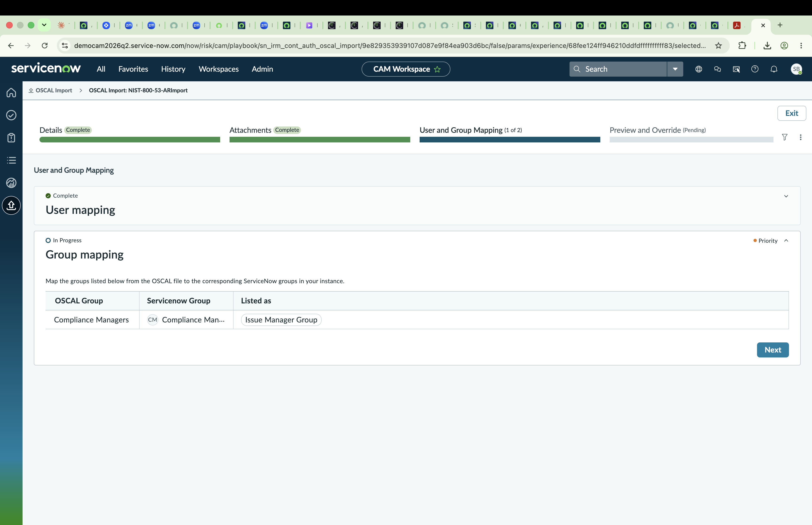This screenshot has height=525, width=812.
Task: Open the notifications bell icon
Action: (x=774, y=69)
